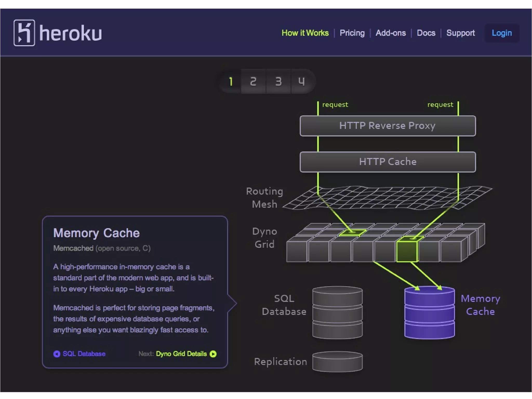The width and height of the screenshot is (532, 399).
Task: Select the SQL Database cylinder icon
Action: 337,313
